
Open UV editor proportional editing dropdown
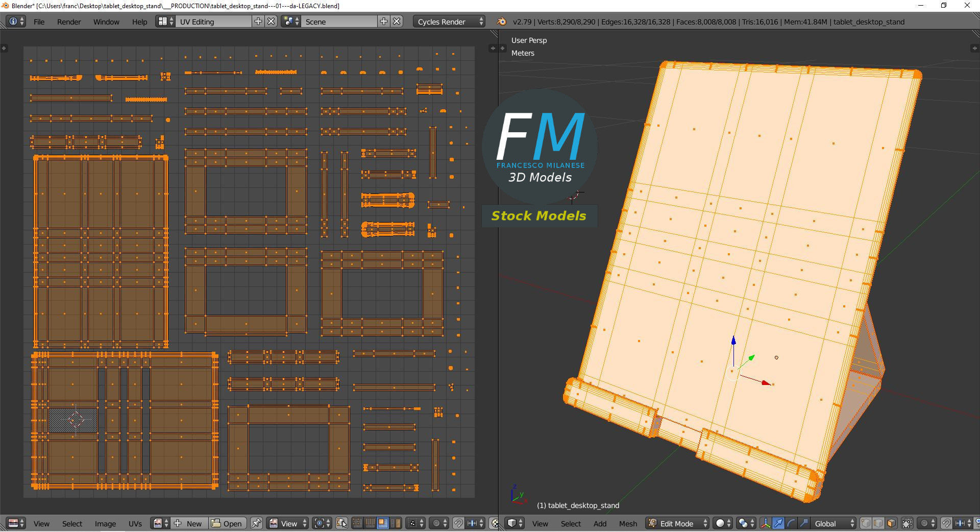point(438,523)
